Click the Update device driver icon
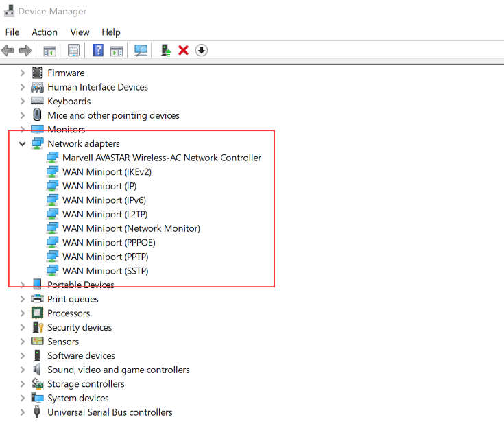 tap(165, 50)
